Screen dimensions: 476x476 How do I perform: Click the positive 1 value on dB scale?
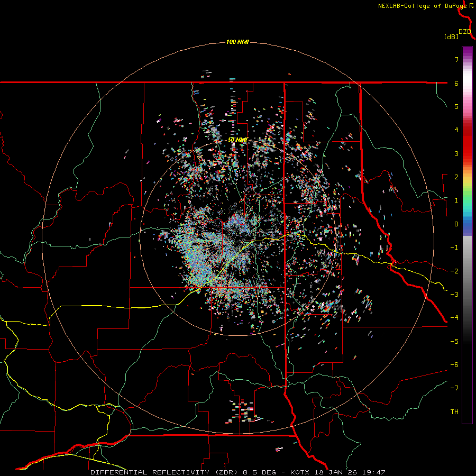[x=456, y=200]
